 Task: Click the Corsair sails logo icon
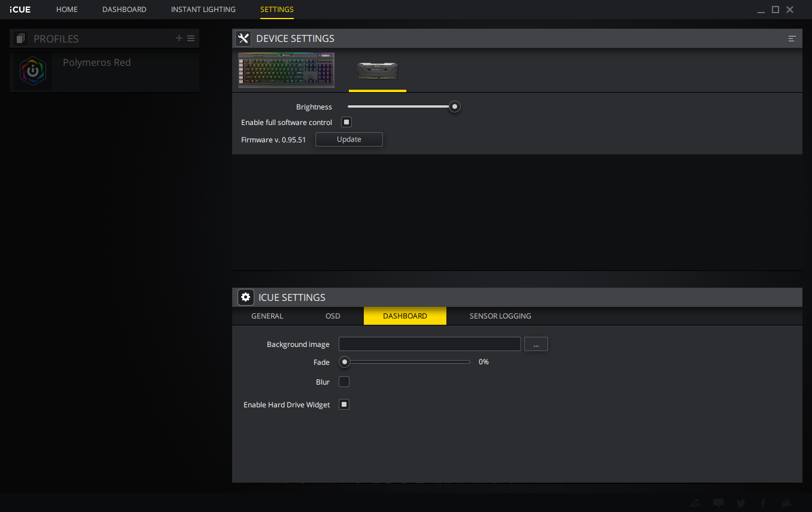(x=786, y=503)
